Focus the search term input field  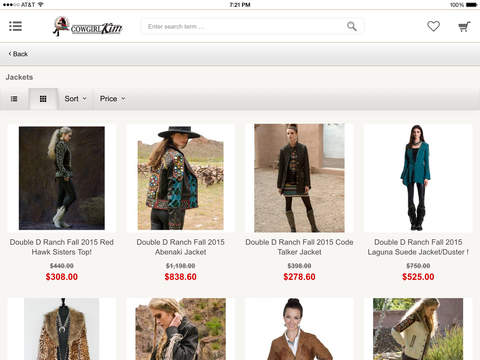[245, 26]
